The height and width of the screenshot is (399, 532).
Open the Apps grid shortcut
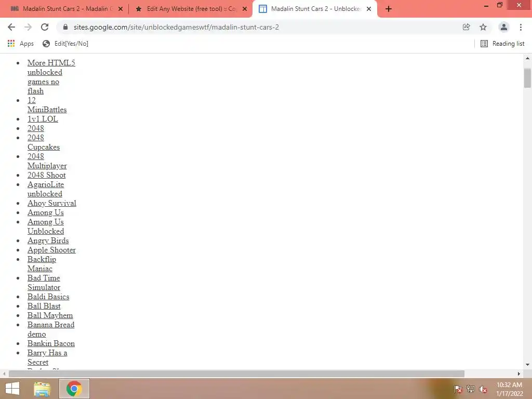[20, 44]
